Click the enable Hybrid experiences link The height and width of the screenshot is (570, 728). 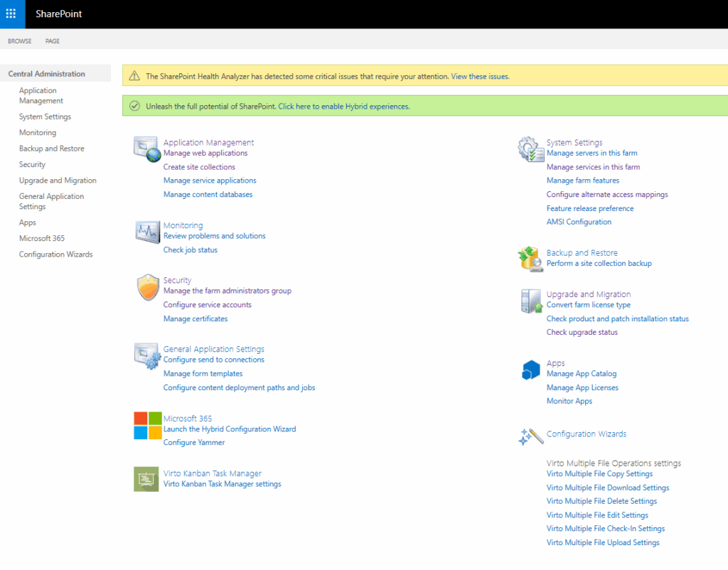(343, 107)
